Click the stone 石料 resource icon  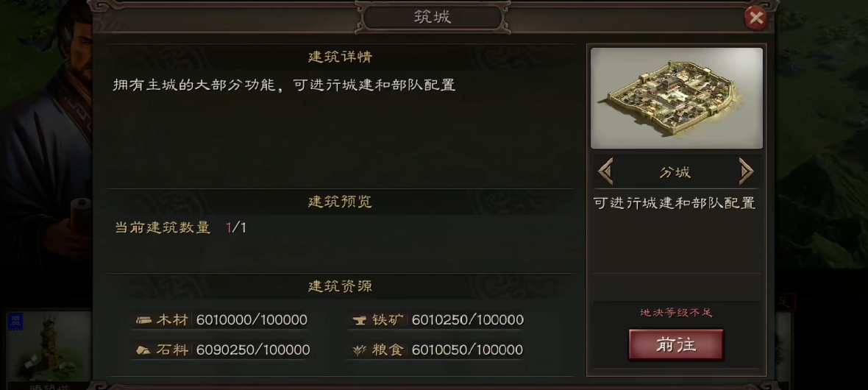pyautogui.click(x=143, y=350)
